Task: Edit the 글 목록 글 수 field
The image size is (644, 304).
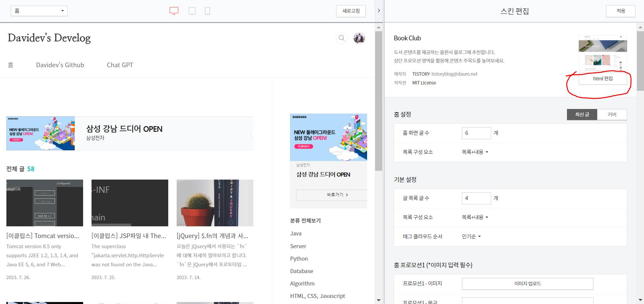Action: click(476, 198)
